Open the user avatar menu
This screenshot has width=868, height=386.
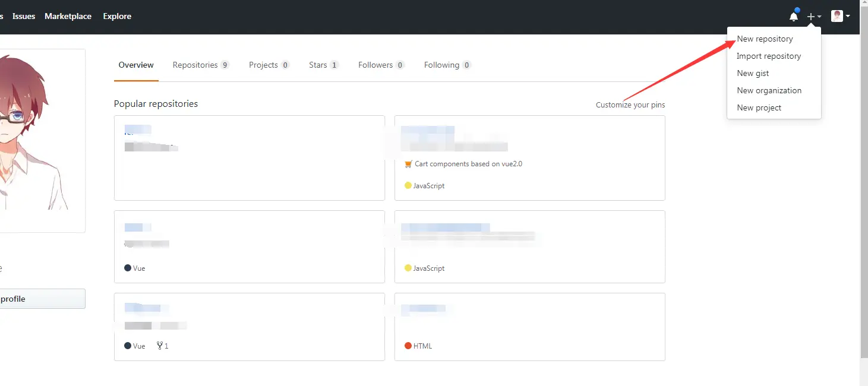tap(840, 16)
